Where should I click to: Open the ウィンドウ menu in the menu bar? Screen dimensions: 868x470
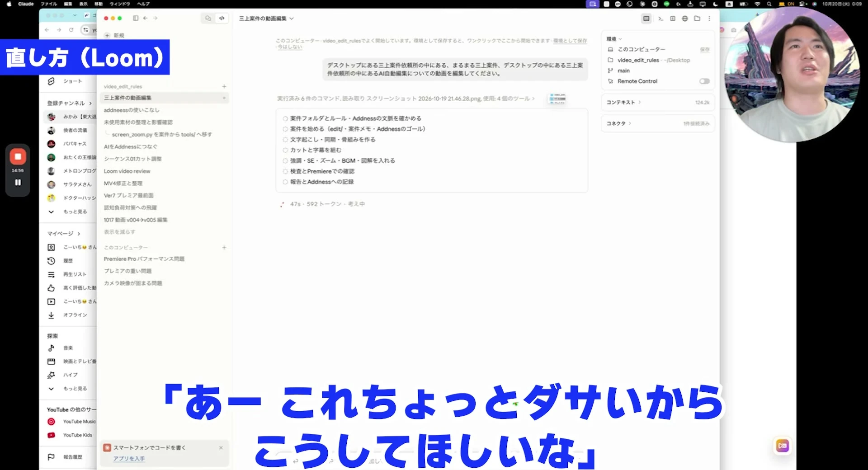(120, 4)
